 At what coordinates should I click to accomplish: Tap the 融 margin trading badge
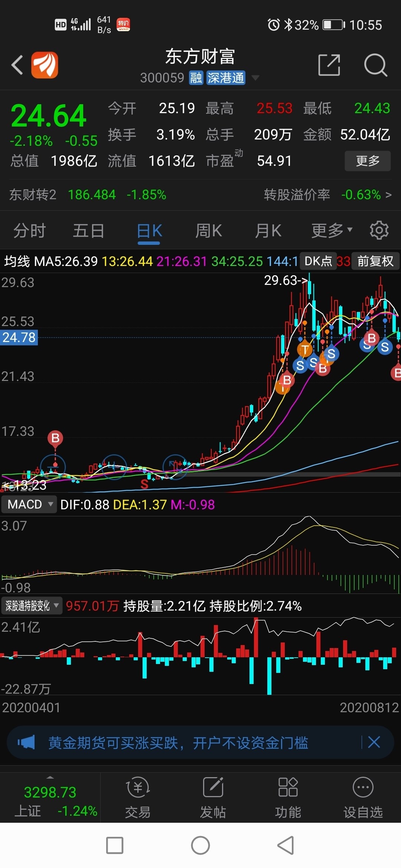(x=196, y=78)
